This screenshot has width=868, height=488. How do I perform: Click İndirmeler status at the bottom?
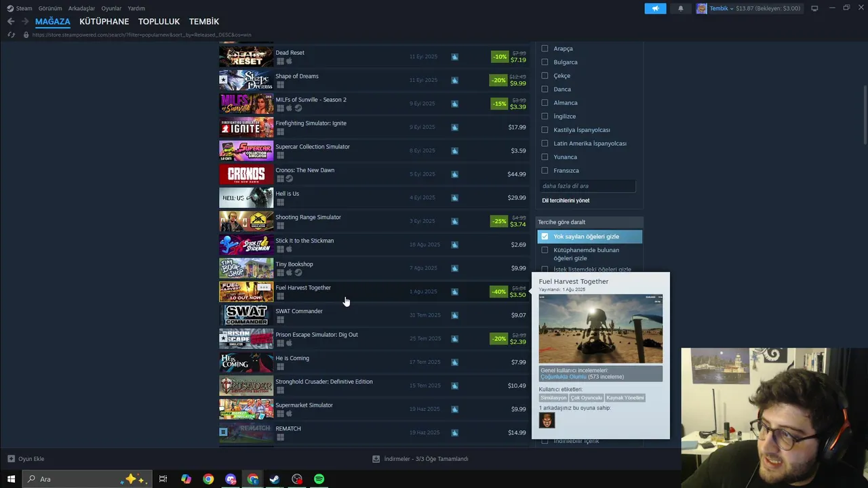[426, 459]
